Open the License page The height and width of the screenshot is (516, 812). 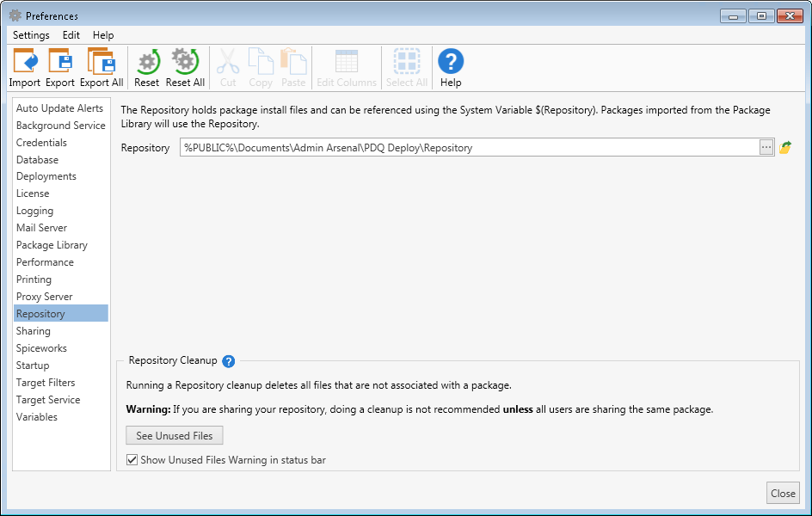(x=61, y=193)
